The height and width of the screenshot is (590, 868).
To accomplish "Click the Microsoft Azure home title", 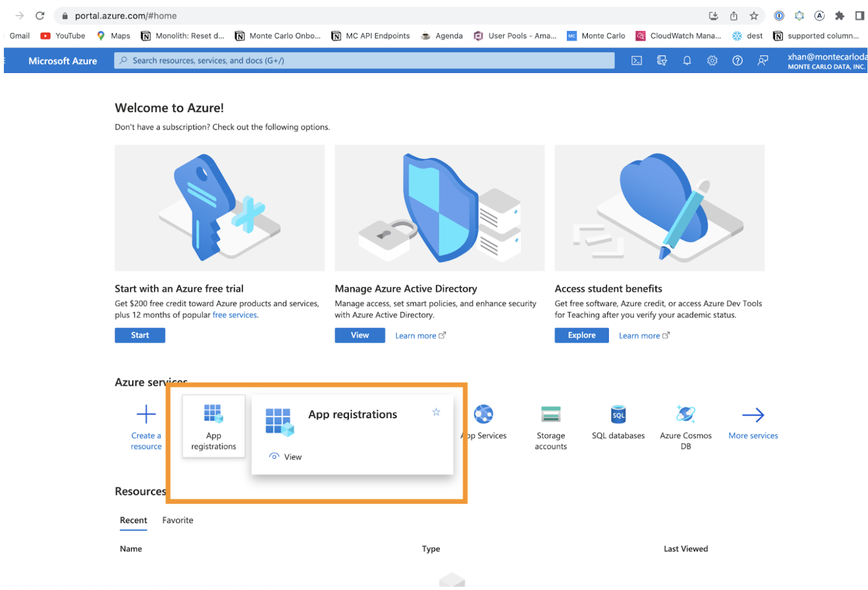I will [63, 61].
